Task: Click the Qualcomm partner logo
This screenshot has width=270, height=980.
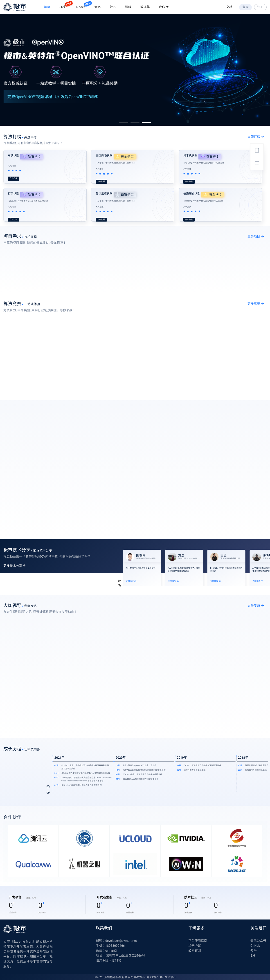Action: coord(33,864)
